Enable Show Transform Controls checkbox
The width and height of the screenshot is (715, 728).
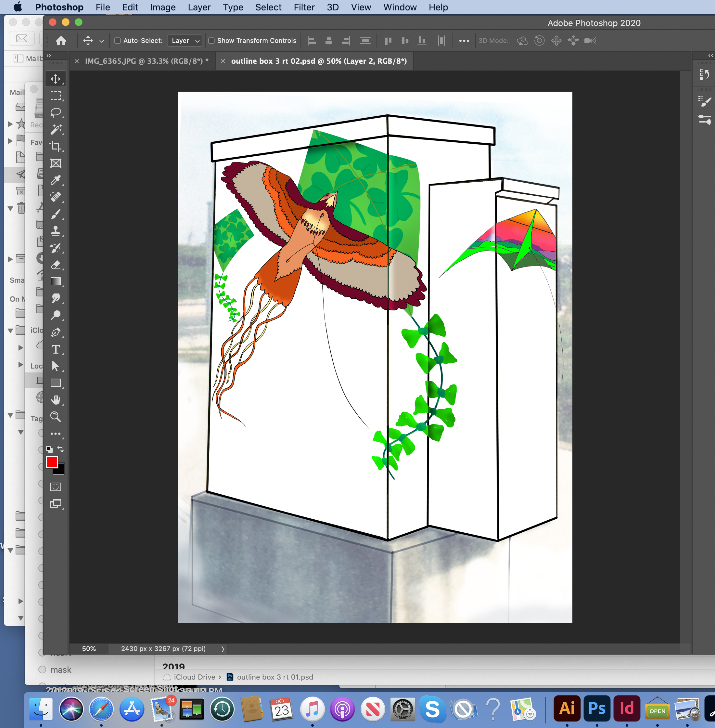pos(211,41)
